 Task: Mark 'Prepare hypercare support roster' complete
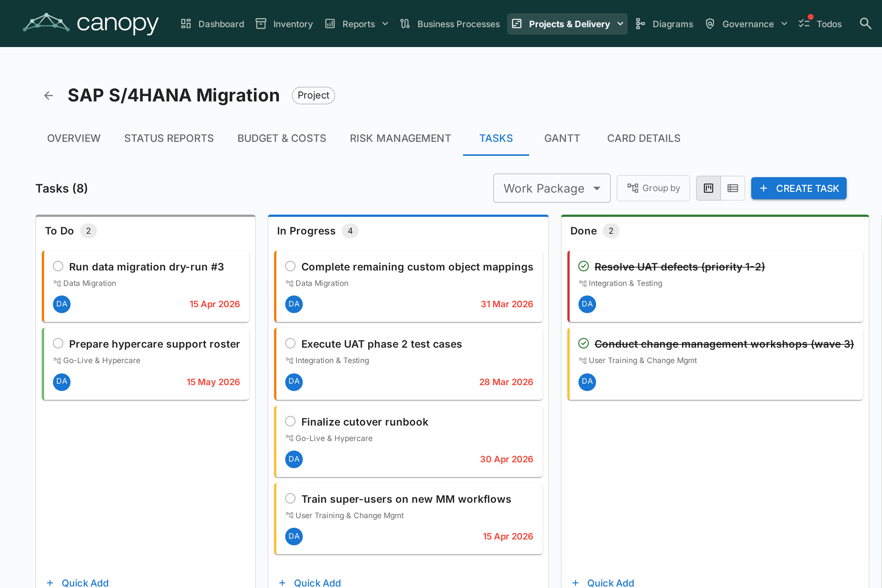pos(58,344)
